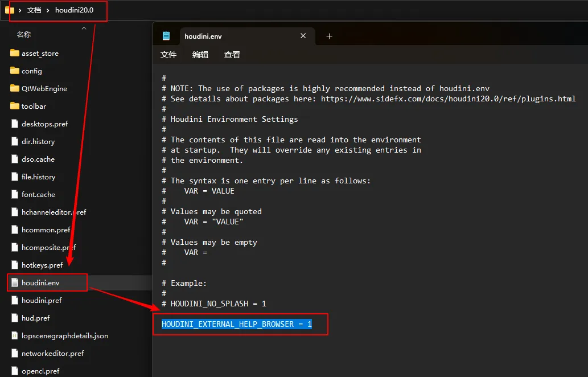The width and height of the screenshot is (588, 377).
Task: Select the toolbar folder name
Action: pyautogui.click(x=34, y=106)
